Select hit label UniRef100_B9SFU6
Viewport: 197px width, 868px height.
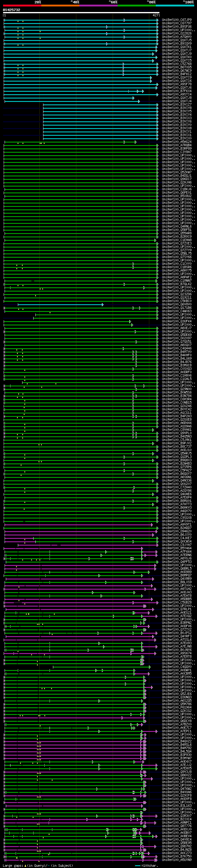pyautogui.click(x=176, y=26)
